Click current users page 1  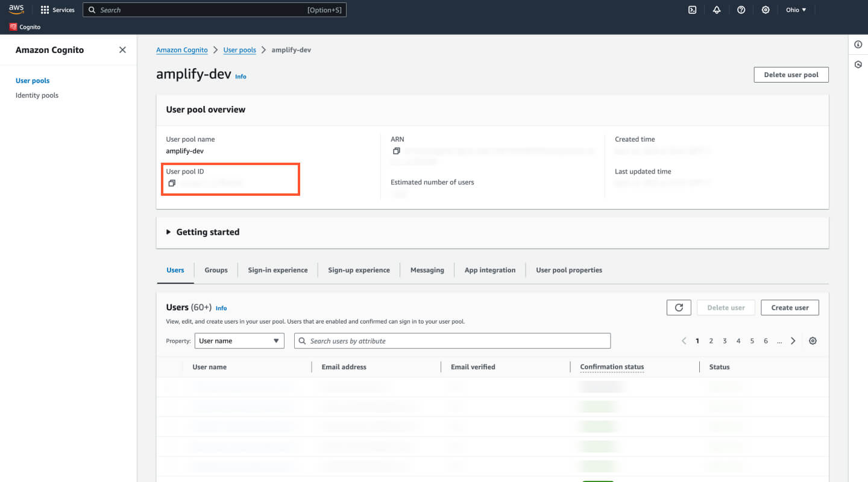697,341
